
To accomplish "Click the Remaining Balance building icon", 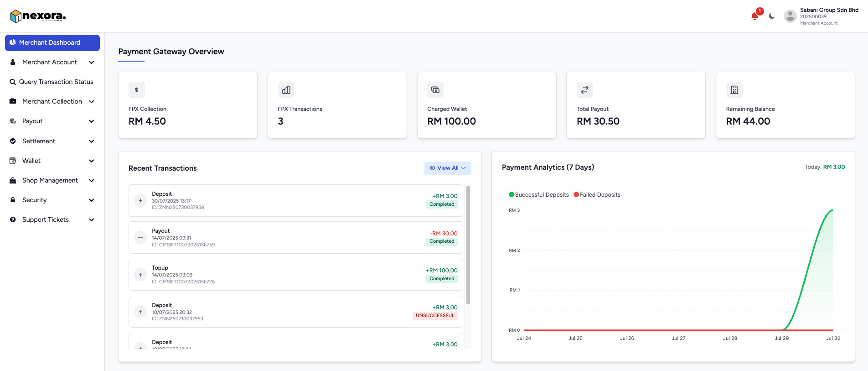I will 734,90.
